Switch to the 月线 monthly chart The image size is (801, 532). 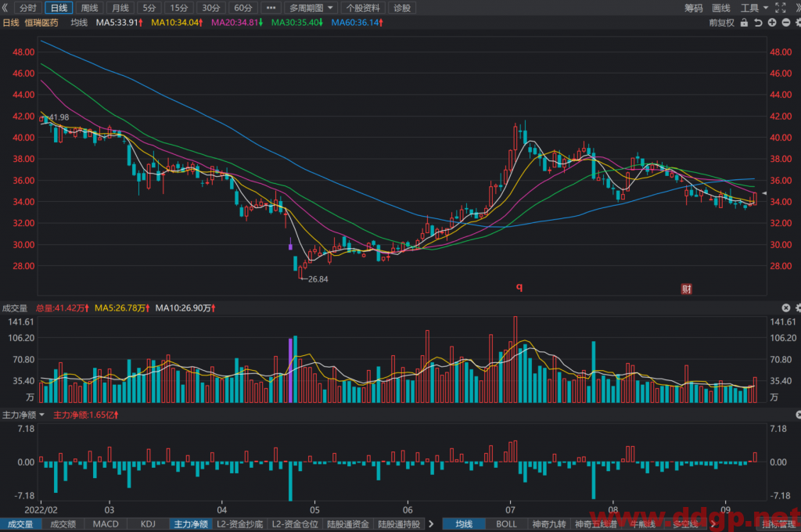coord(120,8)
